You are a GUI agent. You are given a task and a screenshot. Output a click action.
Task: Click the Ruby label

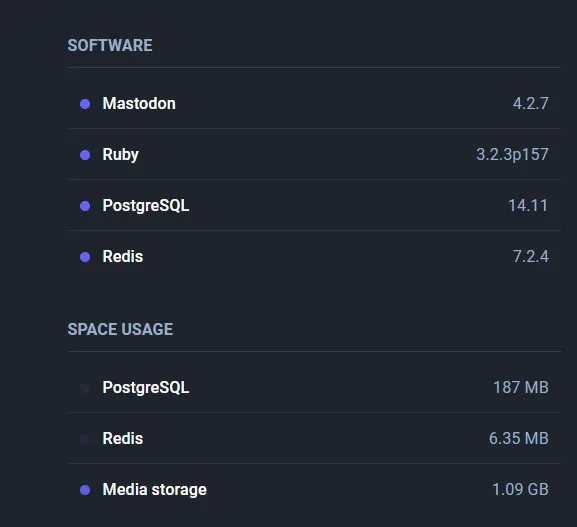[x=121, y=155]
